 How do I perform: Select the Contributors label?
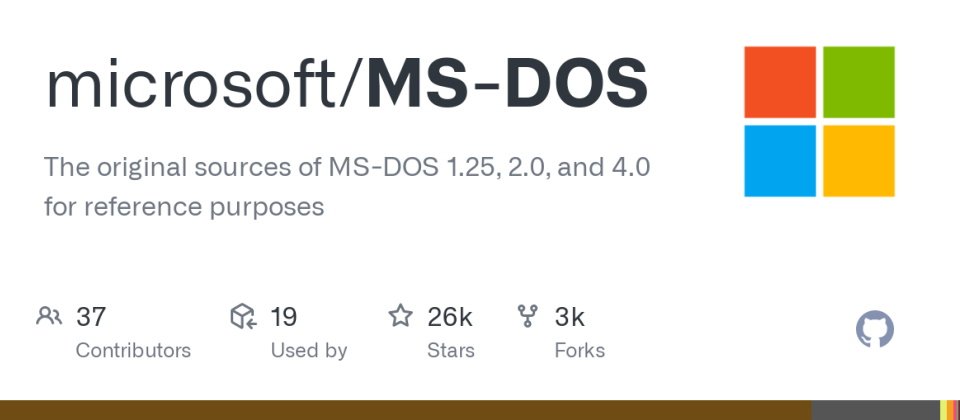coord(133,351)
